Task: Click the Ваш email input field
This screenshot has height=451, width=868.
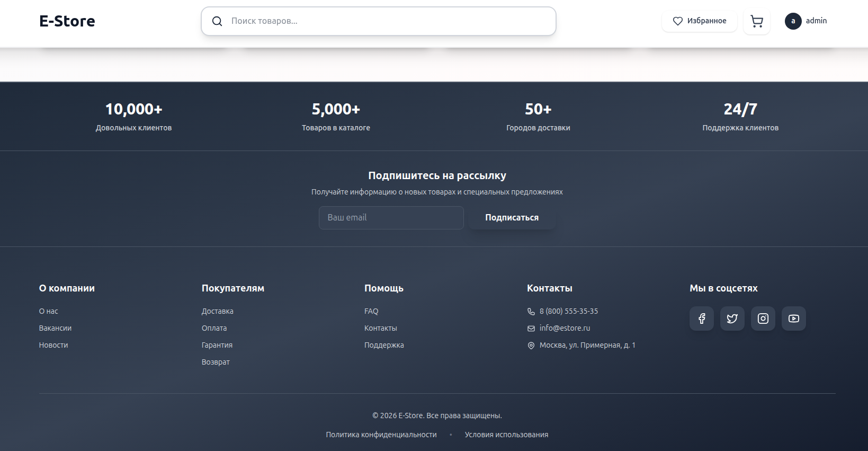Action: click(x=391, y=218)
